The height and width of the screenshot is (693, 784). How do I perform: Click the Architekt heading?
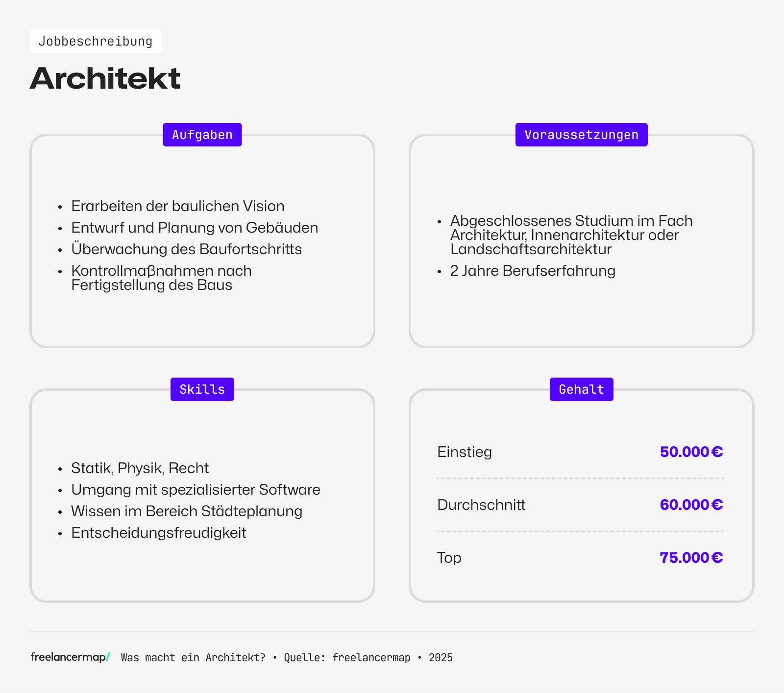(105, 78)
